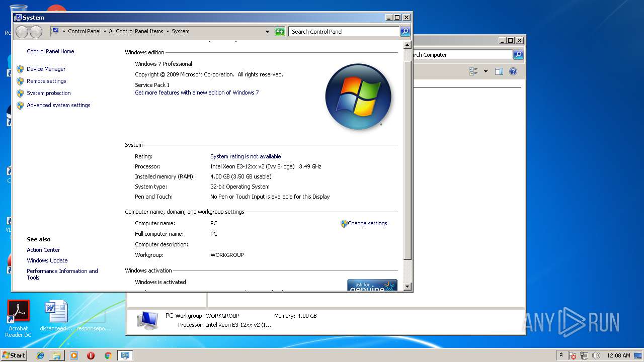
Task: Launch Google Chrome from taskbar
Action: [x=108, y=355]
